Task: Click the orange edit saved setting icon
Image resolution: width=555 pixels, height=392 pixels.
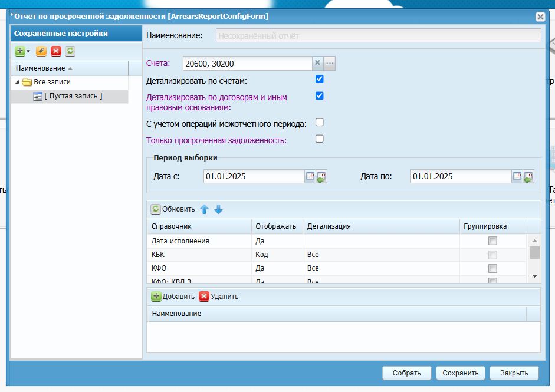Action: coord(41,51)
